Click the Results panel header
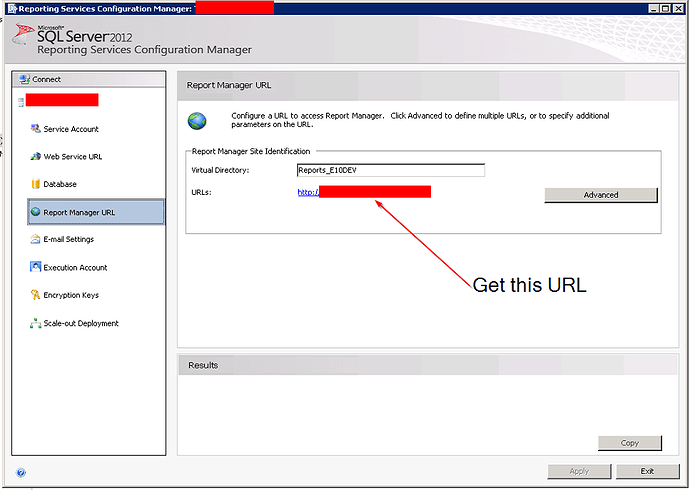Viewport: 690px width, 490px height. [x=428, y=365]
